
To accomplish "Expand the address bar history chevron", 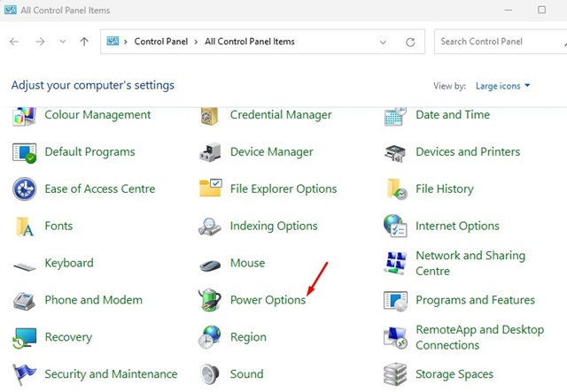I will (x=383, y=42).
